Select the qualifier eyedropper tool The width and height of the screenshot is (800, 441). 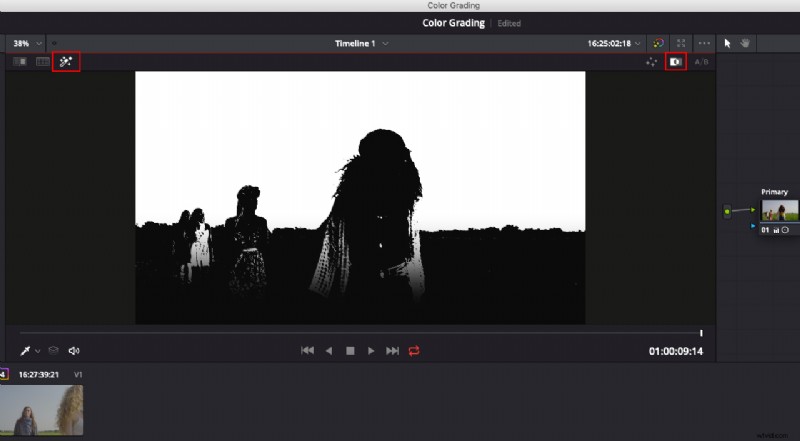pyautogui.click(x=25, y=351)
